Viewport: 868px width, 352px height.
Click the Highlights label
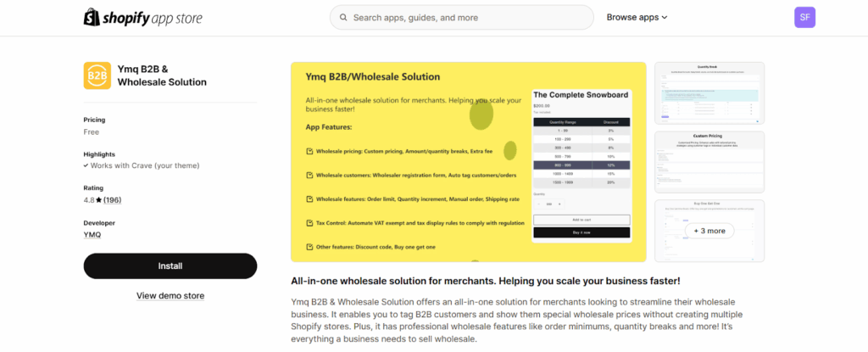point(99,154)
